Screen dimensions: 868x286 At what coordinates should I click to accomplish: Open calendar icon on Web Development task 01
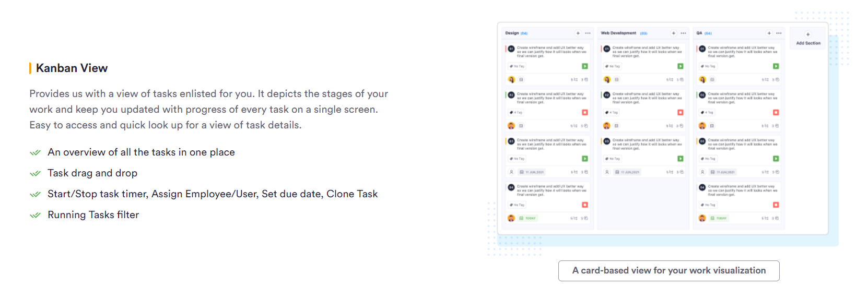(617, 80)
